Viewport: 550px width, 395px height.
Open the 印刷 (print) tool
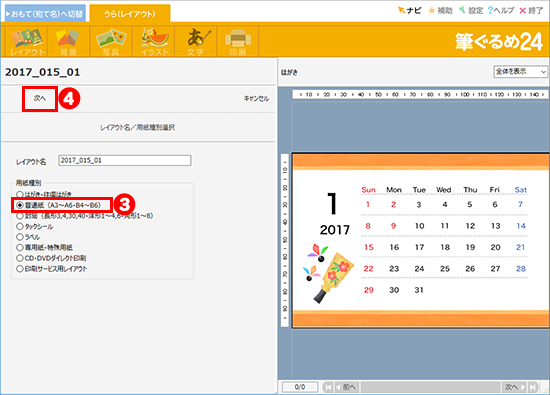(x=238, y=41)
